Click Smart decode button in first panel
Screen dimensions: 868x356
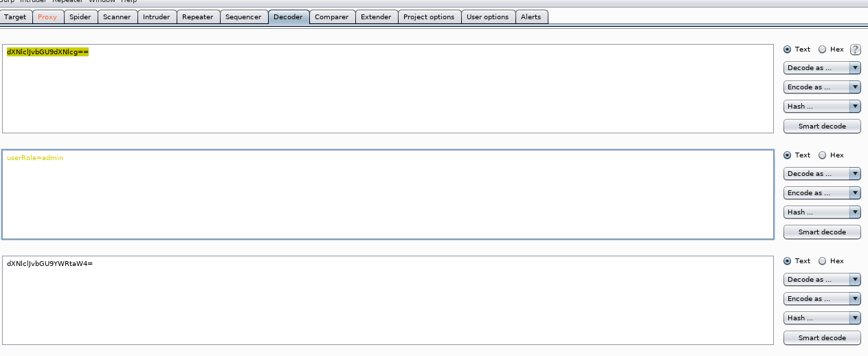(822, 126)
